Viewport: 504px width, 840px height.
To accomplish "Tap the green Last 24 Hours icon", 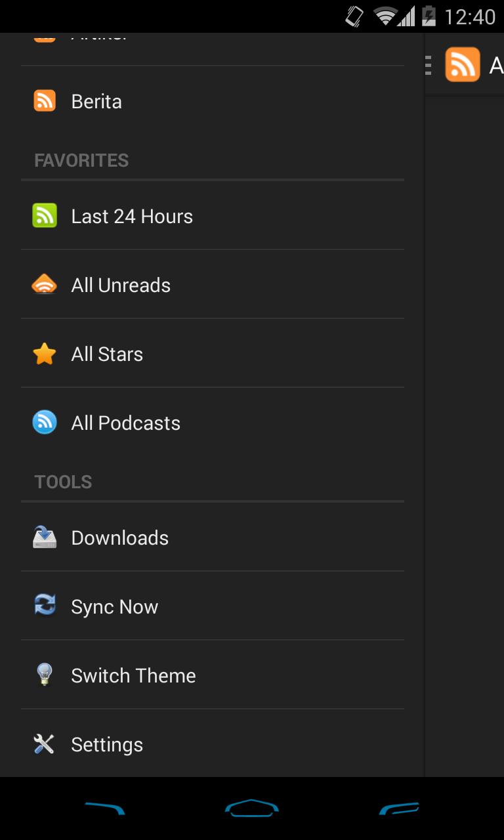I will click(x=45, y=216).
